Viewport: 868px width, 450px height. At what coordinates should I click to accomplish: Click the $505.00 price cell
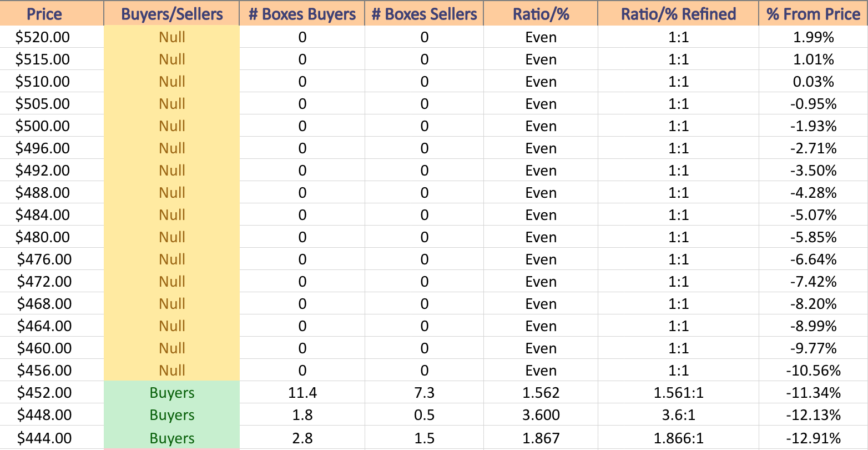[x=52, y=104]
